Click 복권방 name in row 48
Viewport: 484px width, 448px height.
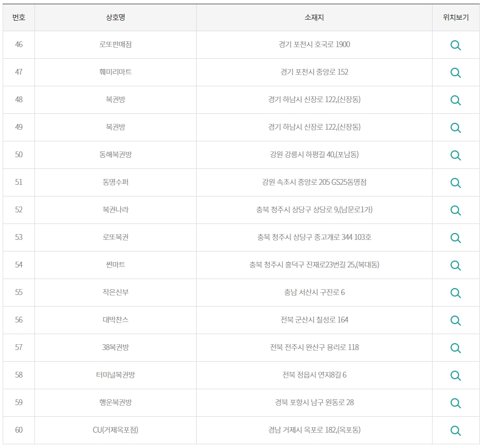(116, 99)
